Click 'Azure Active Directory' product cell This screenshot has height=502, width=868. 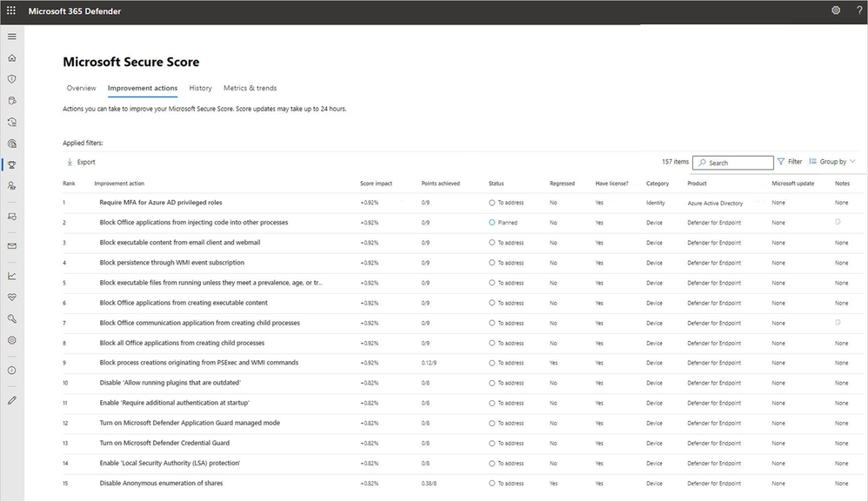715,203
